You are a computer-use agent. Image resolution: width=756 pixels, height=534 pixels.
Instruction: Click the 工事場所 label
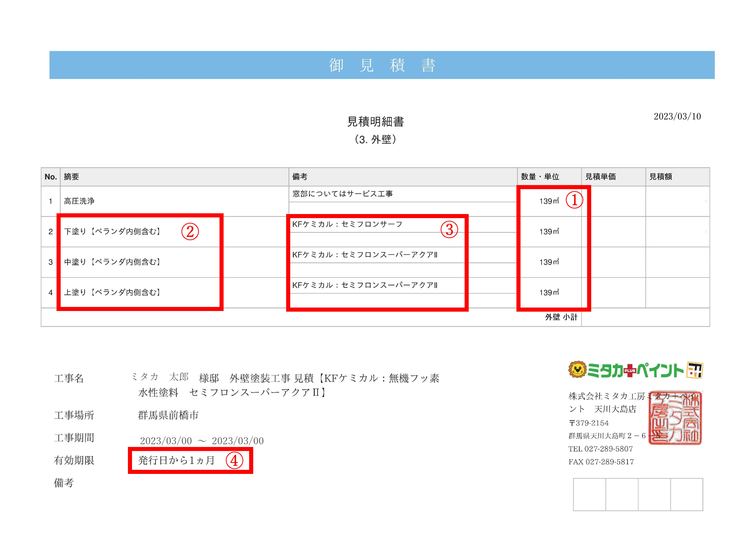click(74, 415)
